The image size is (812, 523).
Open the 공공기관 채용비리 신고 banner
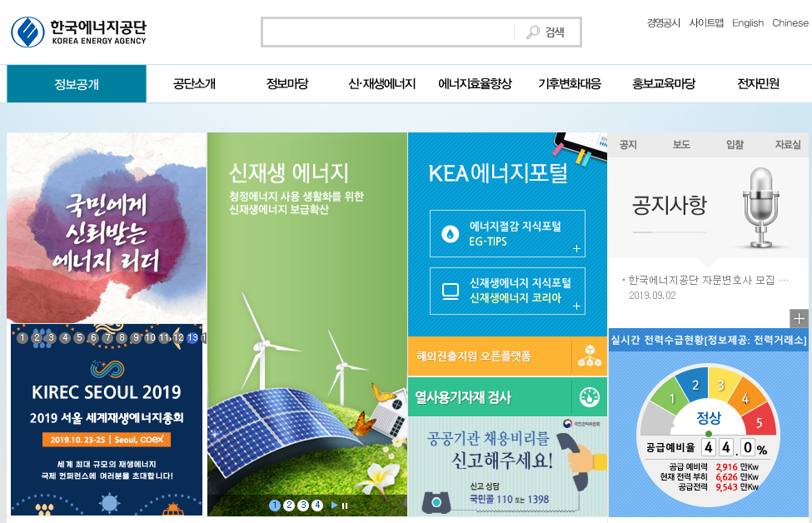tap(507, 466)
